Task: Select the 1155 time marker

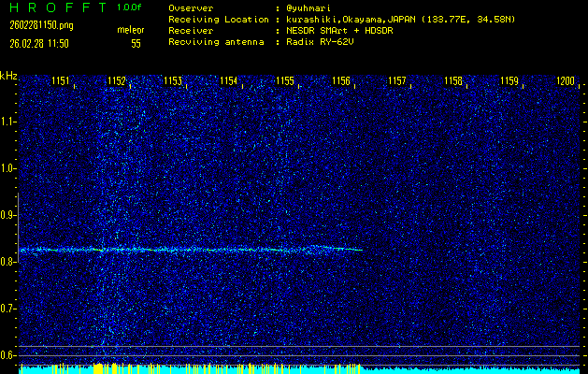Action: tap(285, 81)
